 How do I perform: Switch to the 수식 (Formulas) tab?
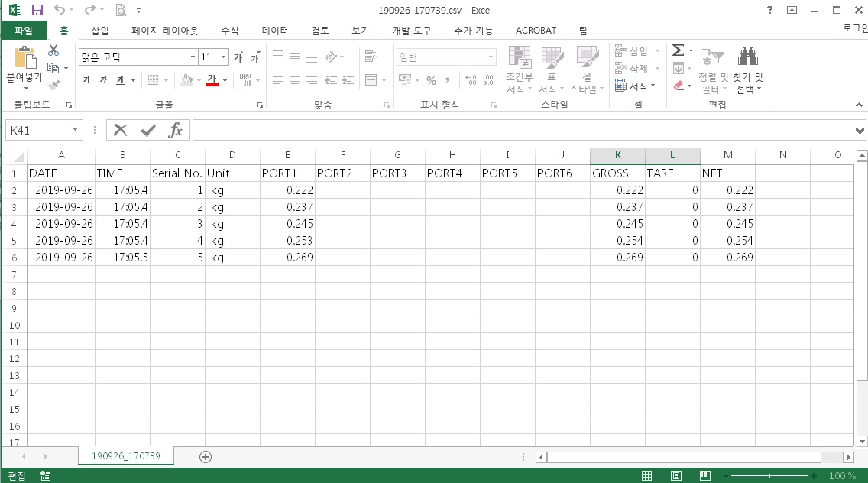[229, 31]
